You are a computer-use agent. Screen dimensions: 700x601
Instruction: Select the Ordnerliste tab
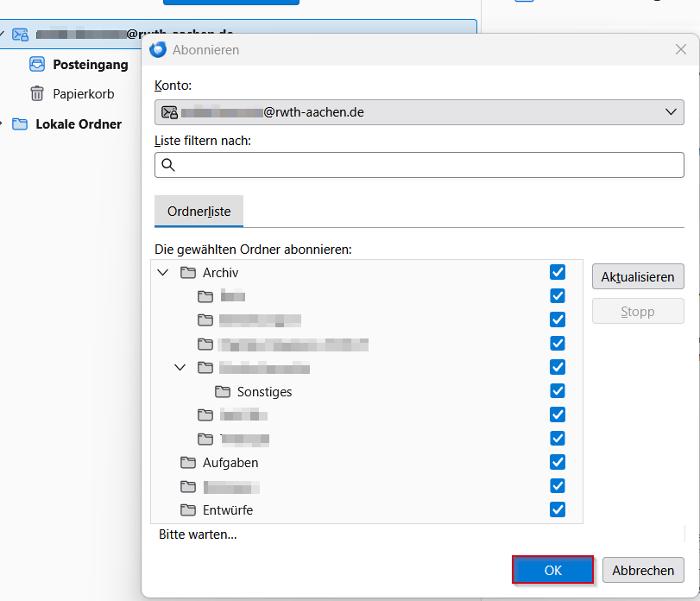pos(199,212)
